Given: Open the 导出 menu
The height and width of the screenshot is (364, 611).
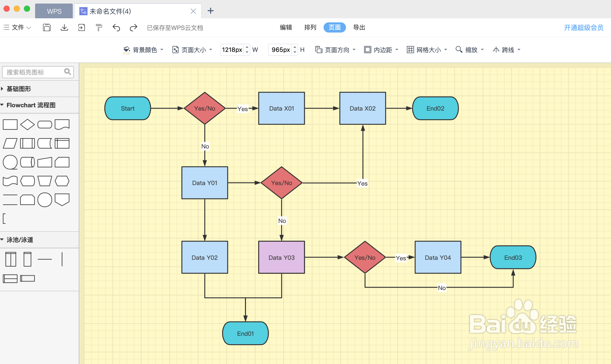Looking at the screenshot, I should [359, 27].
